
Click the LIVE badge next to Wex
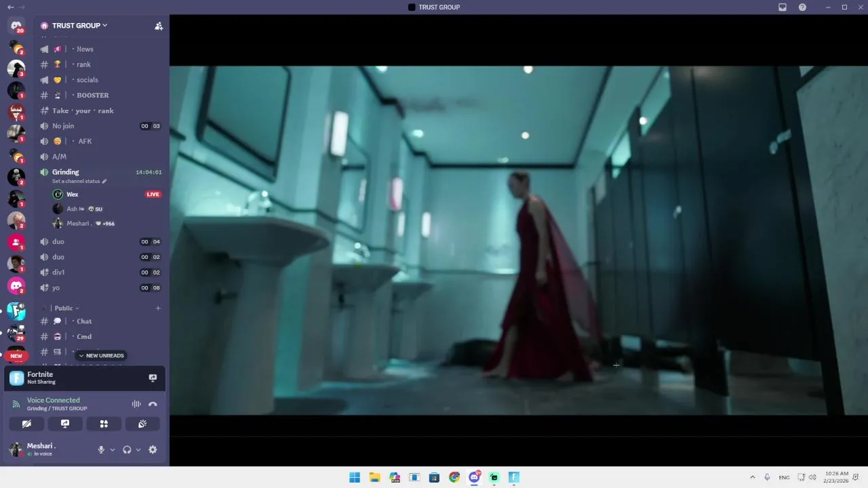pyautogui.click(x=153, y=195)
